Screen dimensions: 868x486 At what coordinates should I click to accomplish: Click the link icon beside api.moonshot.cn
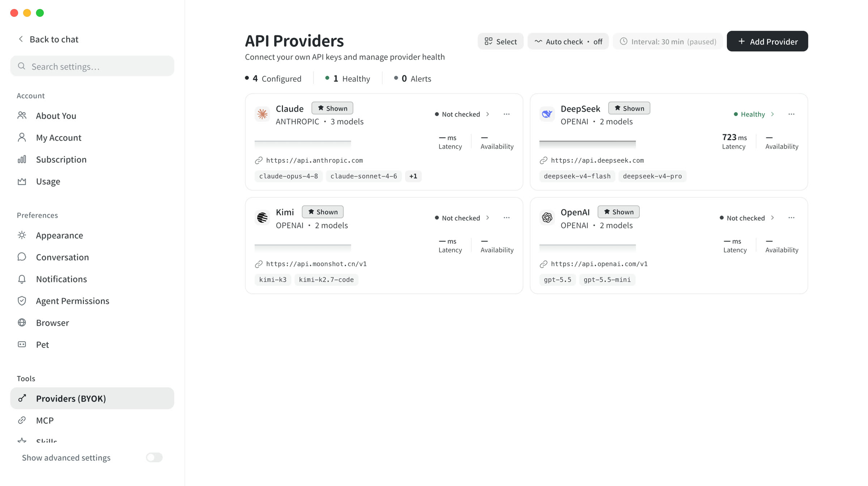pos(259,264)
